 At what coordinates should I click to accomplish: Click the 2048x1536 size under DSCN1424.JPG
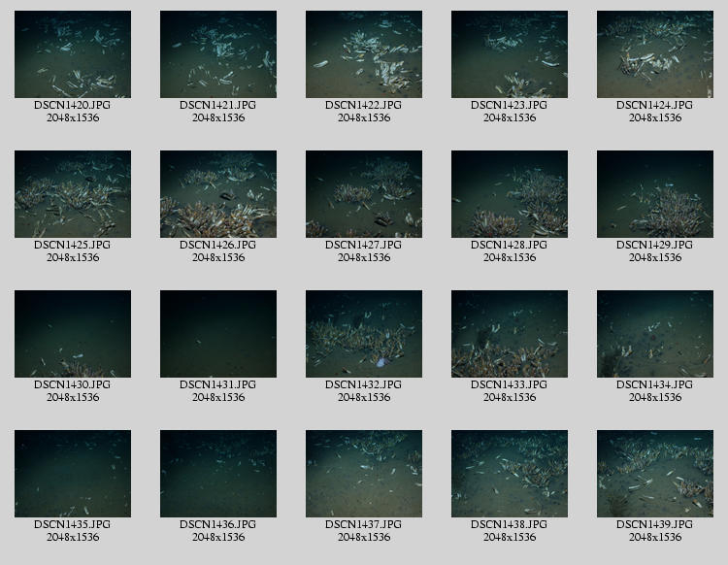coord(655,117)
